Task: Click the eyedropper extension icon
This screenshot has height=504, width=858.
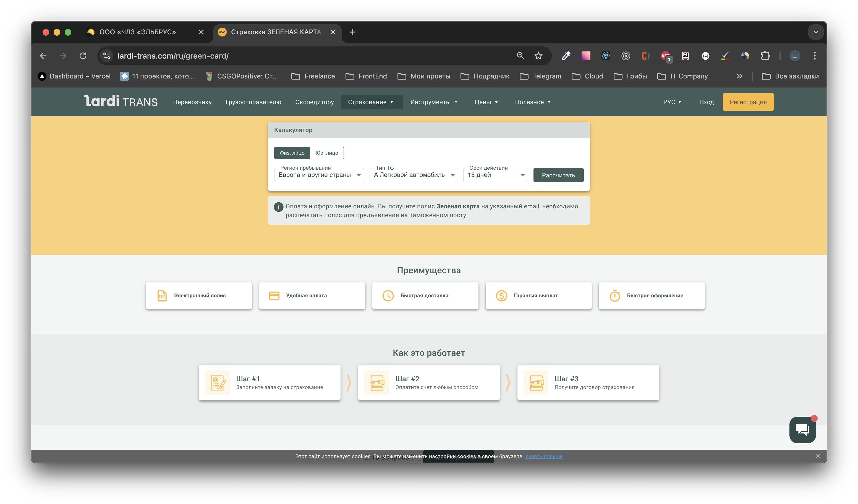Action: tap(566, 56)
